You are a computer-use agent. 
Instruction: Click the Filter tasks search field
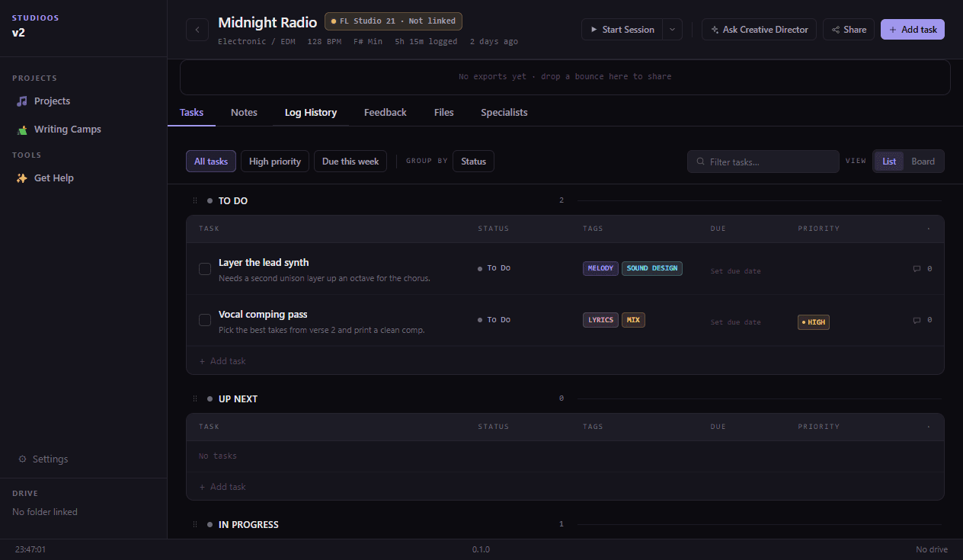click(763, 162)
